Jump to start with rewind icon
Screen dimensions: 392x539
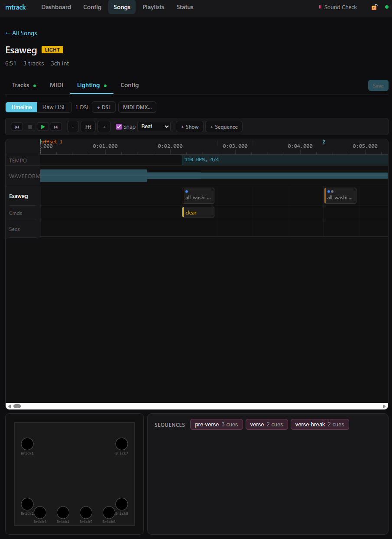[17, 127]
